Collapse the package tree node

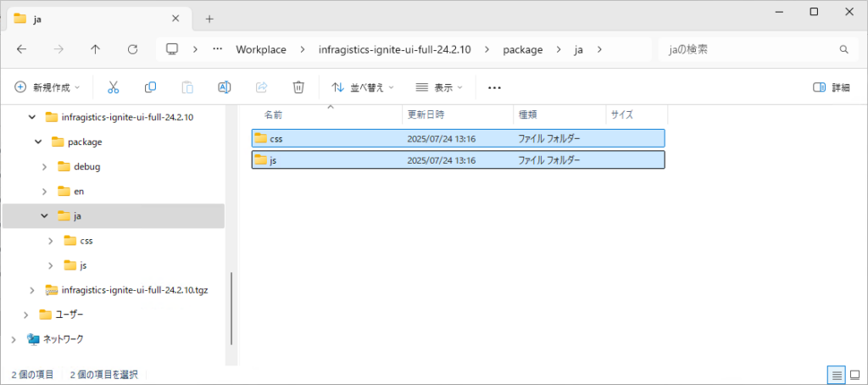38,142
